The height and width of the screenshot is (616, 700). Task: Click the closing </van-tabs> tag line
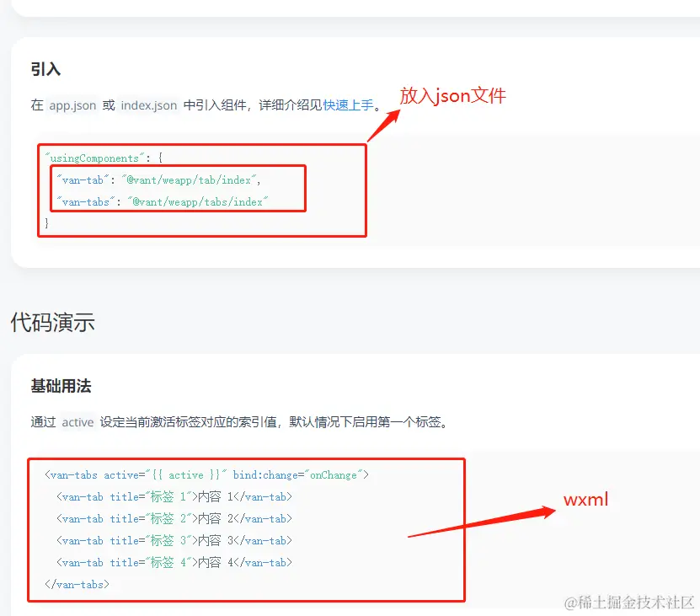(x=77, y=584)
